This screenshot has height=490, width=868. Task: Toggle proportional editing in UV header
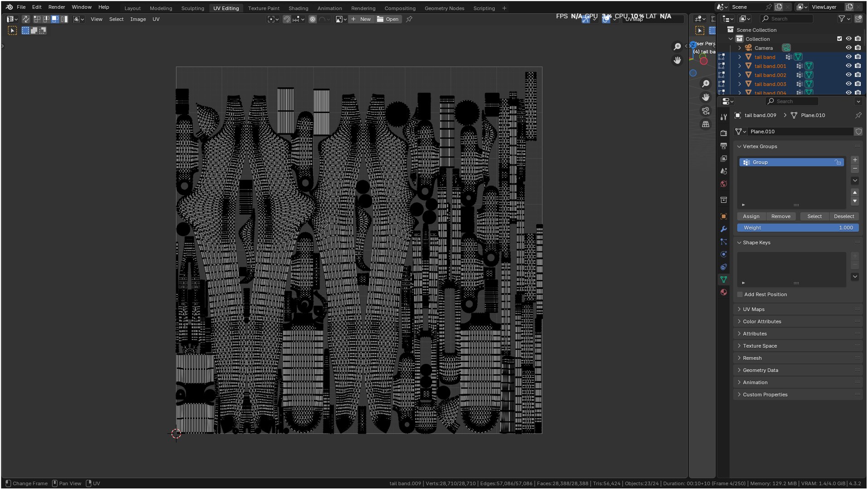coord(312,19)
